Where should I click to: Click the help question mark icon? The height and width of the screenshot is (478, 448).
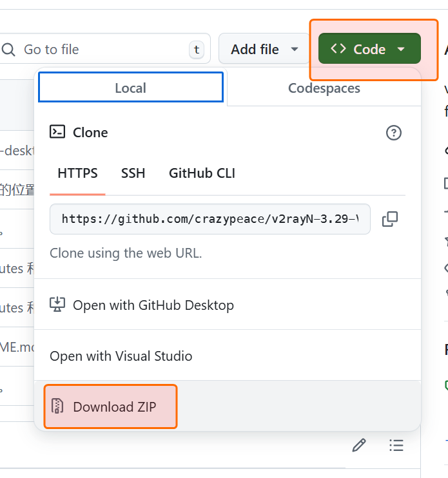click(x=393, y=133)
